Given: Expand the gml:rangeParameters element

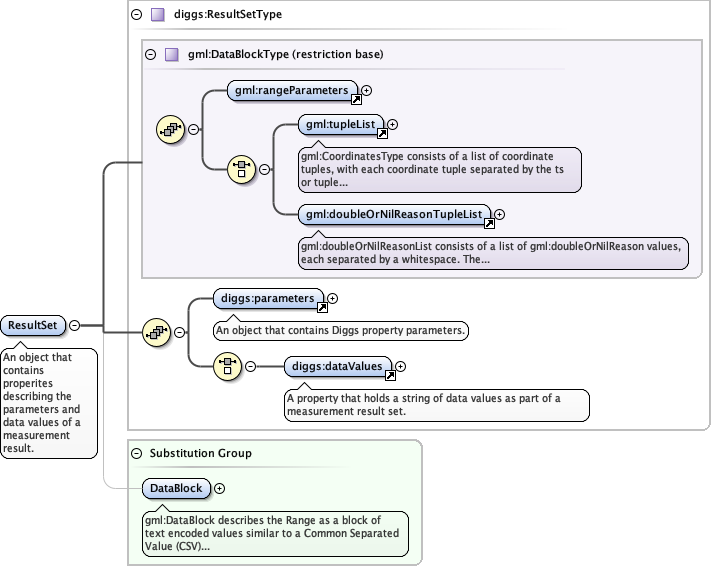Looking at the screenshot, I should 367,91.
